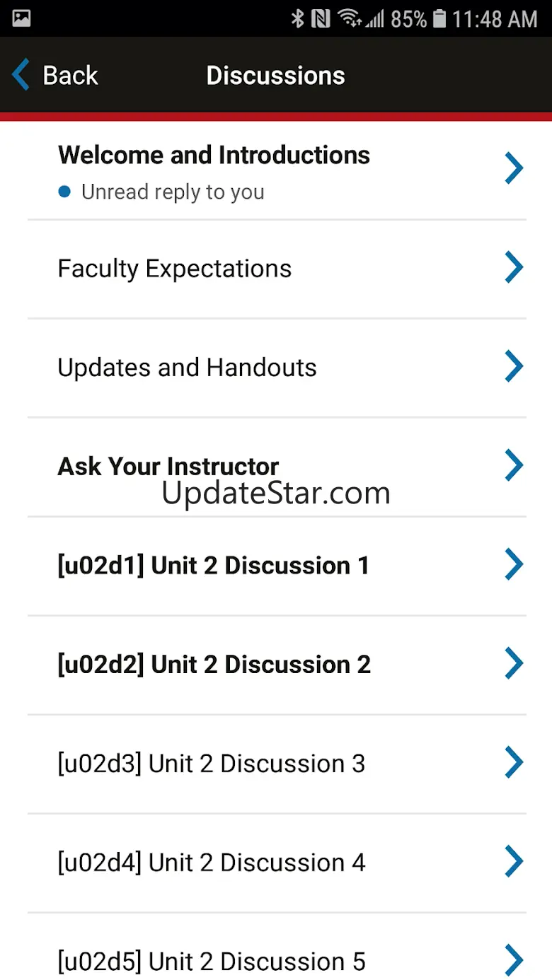552x980 pixels.
Task: Expand Faculty Expectations with its chevron
Action: pos(514,268)
